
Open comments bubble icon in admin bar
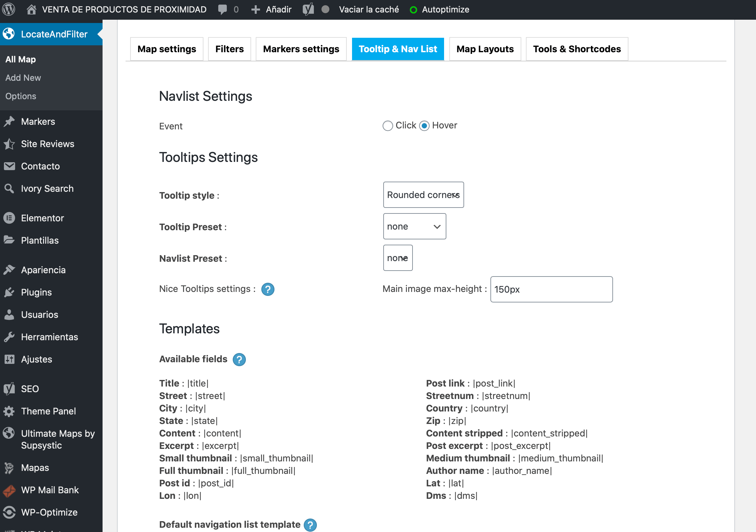pos(223,9)
